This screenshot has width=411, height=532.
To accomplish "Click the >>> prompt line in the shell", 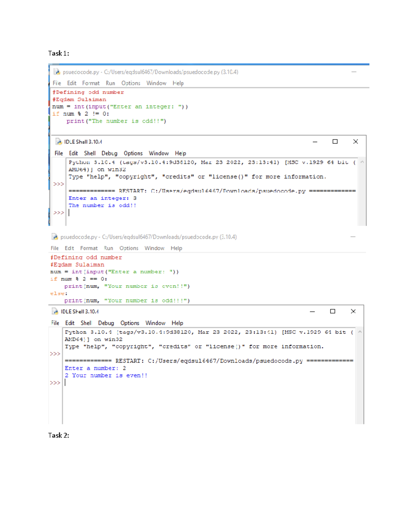I will [59, 213].
